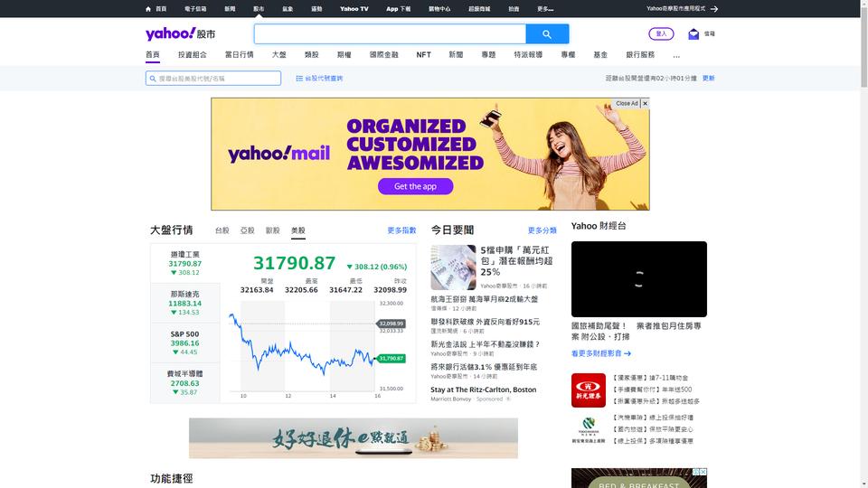Click AdChoices icon on bed & breakfast ad
868x488 pixels.
[x=696, y=472]
